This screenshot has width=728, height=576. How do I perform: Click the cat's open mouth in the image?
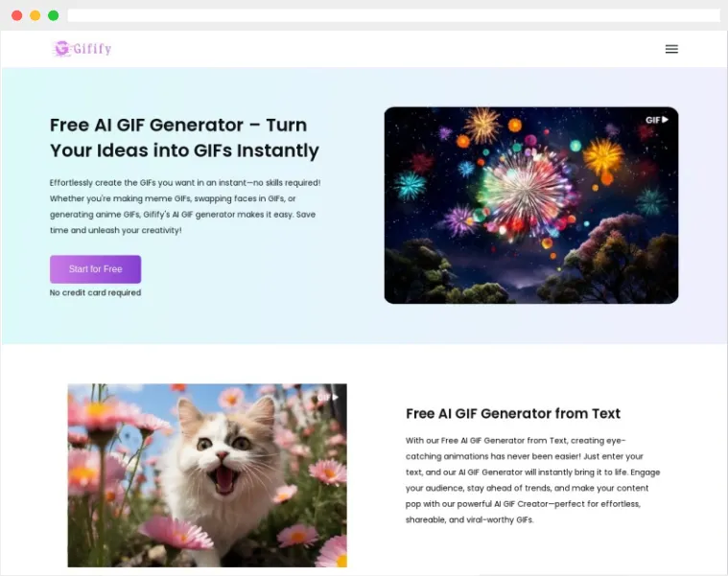click(x=224, y=476)
